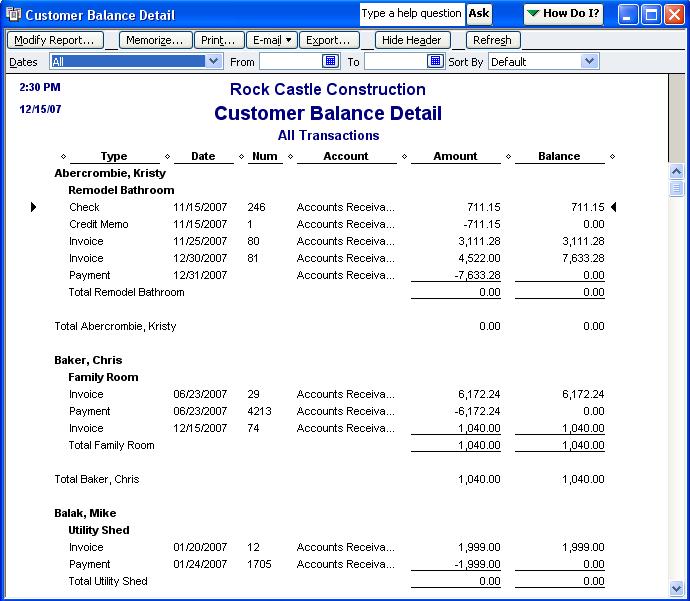Viewport: 690px width, 601px height.
Task: Click the Memorize button
Action: 155,40
